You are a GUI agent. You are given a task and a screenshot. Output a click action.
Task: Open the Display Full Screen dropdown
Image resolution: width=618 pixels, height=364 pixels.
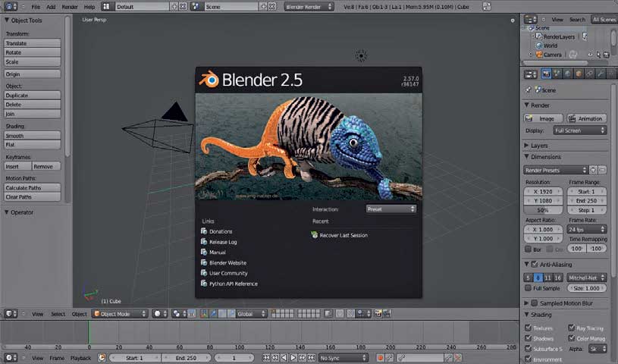(x=580, y=130)
